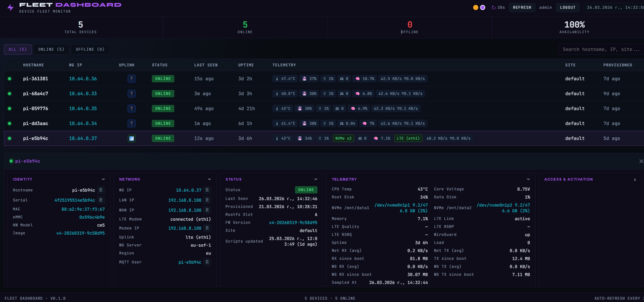This screenshot has width=644, height=302.
Task: Copy the MQTT User pi-e5b94c value
Action: (x=207, y=262)
